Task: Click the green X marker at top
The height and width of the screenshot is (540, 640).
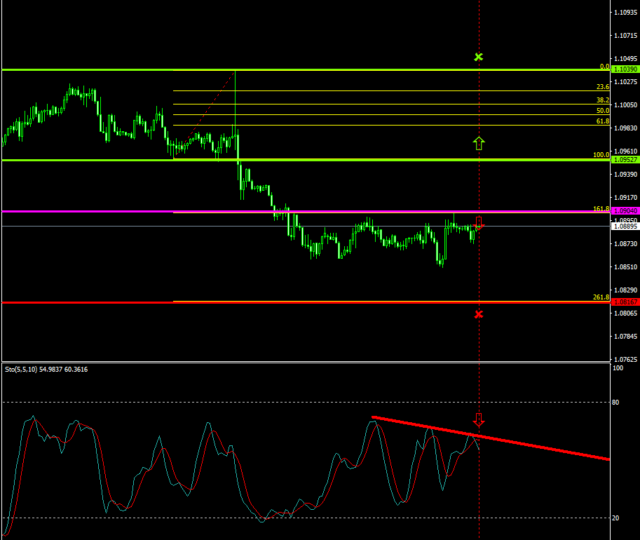Action: pyautogui.click(x=479, y=57)
